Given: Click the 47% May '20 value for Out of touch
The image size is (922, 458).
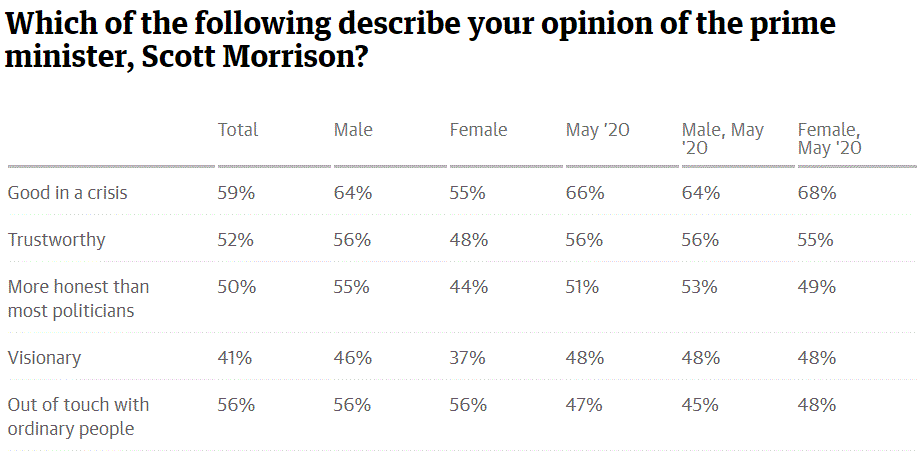Looking at the screenshot, I should click(x=584, y=405).
